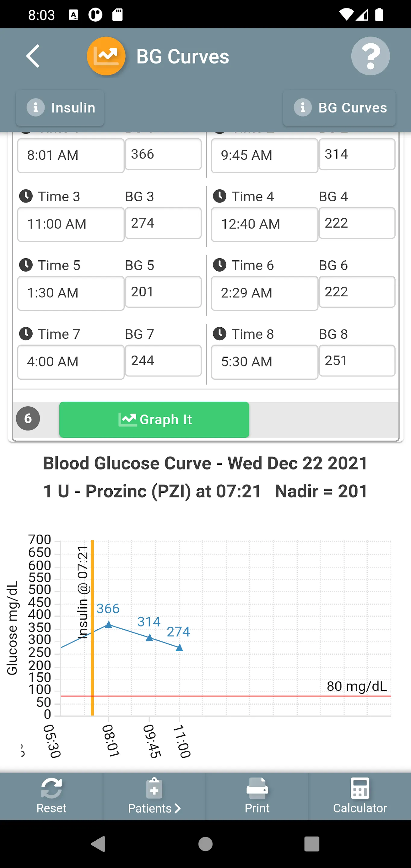The width and height of the screenshot is (411, 868).
Task: Tap the "Nadir = 201" chart title text
Action: click(321, 491)
